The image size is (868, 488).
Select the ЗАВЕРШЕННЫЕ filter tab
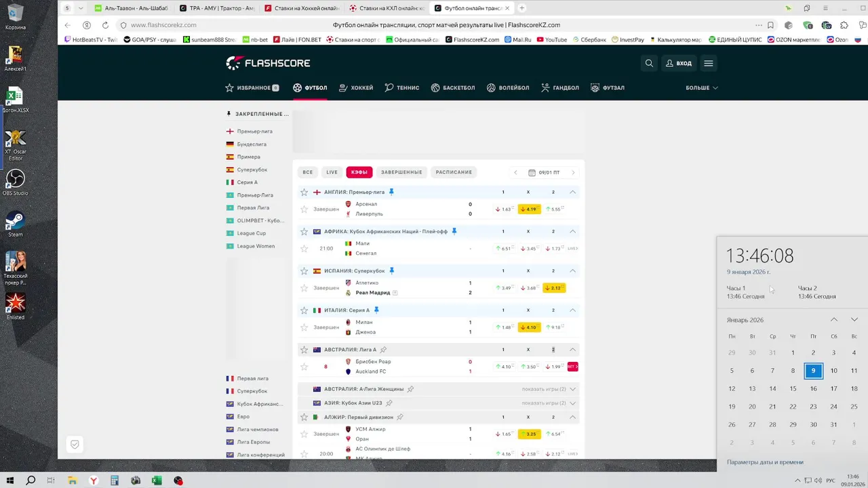click(x=401, y=172)
